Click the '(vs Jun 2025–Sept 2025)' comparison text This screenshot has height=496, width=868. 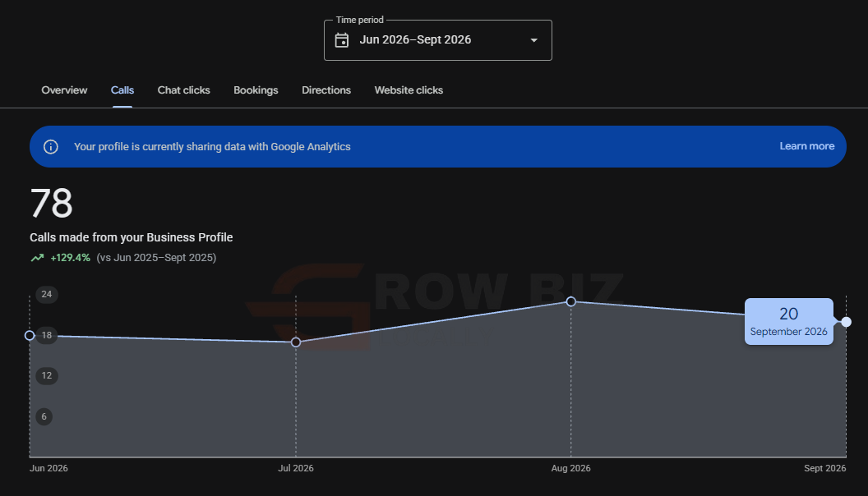point(156,258)
